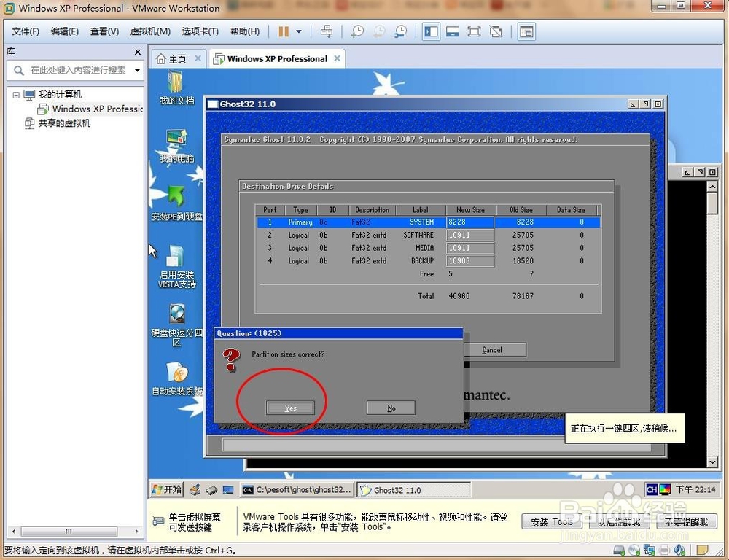The width and height of the screenshot is (729, 560).
Task: Select partition 2 Logical SOFTWARE row
Action: coord(428,235)
